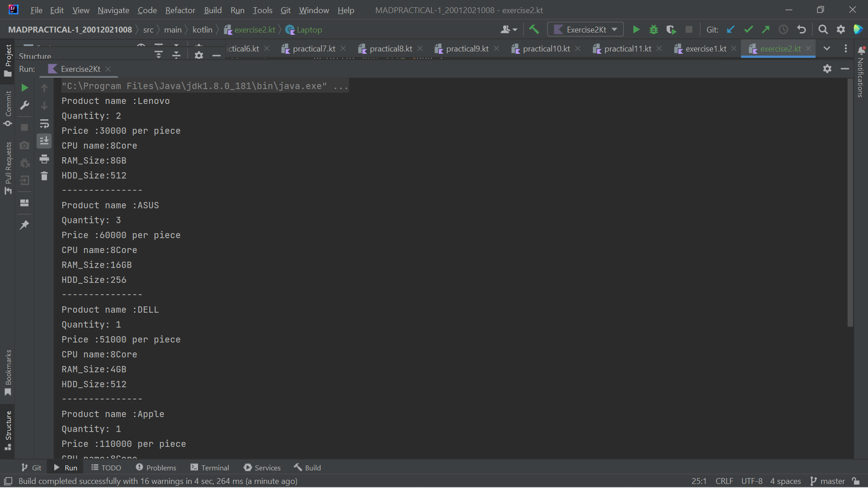Open Notifications side panel
This screenshot has width=868, height=488.
coord(861,72)
